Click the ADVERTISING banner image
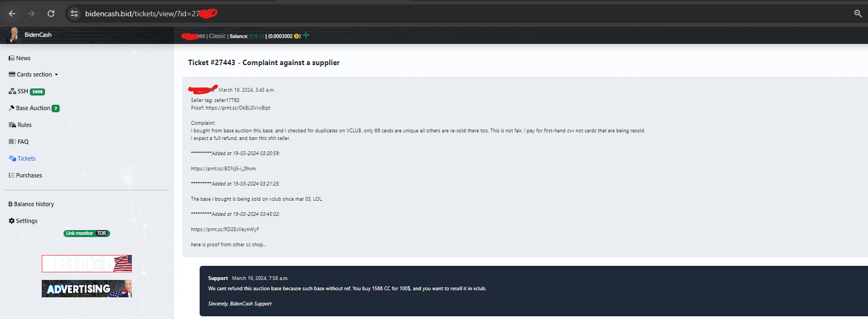 [87, 289]
